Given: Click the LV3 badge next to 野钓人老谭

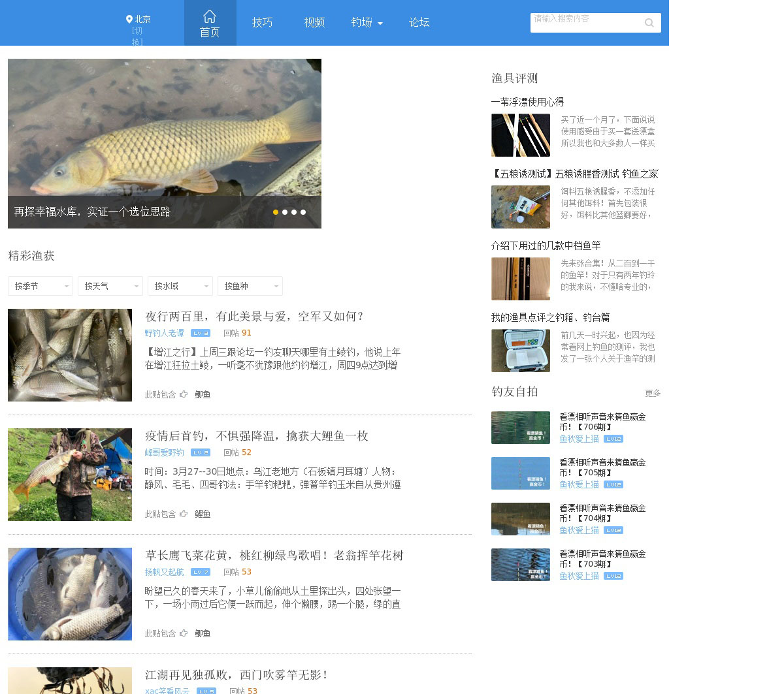Looking at the screenshot, I should pos(201,333).
